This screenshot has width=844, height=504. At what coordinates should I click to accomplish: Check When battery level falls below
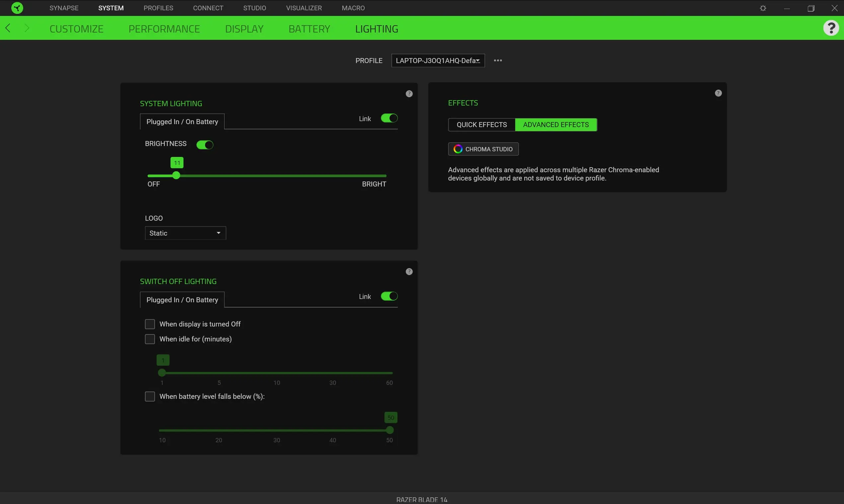click(x=150, y=396)
